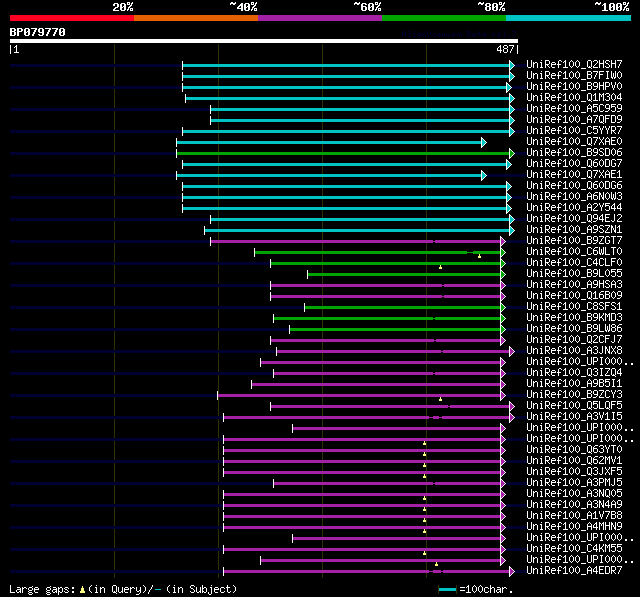
Task: Click the query end position 487 label
Action: point(505,49)
